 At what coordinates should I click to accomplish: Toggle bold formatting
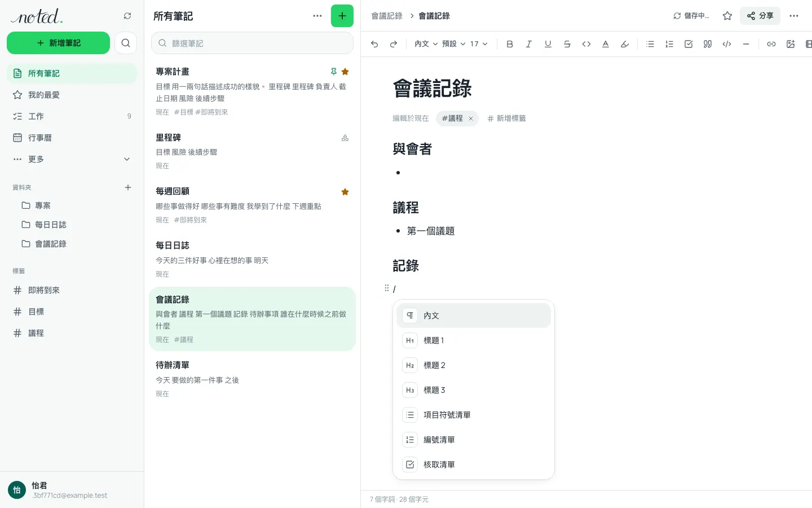510,44
